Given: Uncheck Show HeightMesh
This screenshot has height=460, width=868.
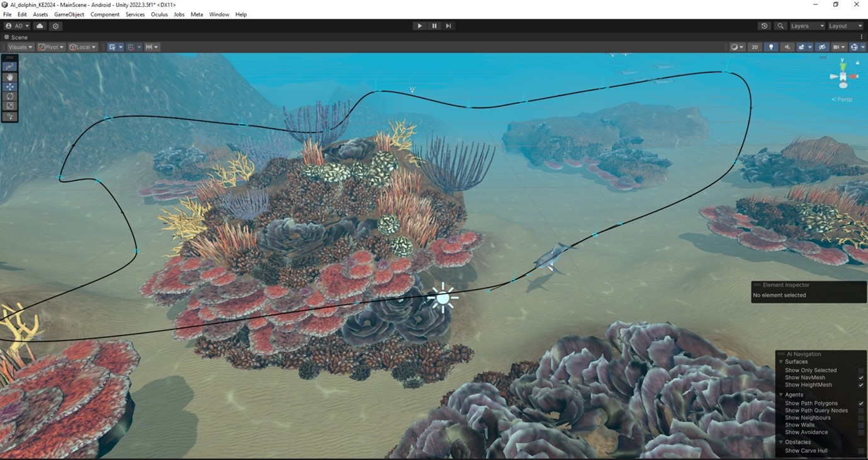Looking at the screenshot, I should pos(861,385).
